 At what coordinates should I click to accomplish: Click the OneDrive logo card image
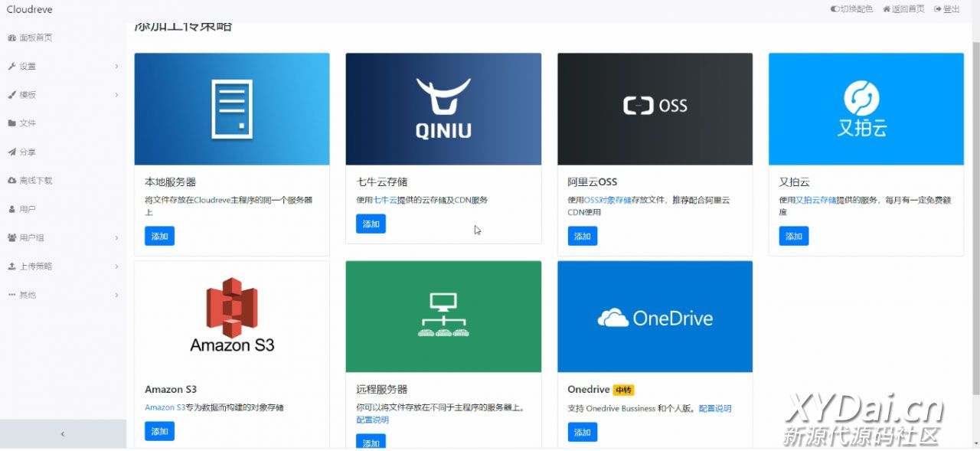pos(655,316)
